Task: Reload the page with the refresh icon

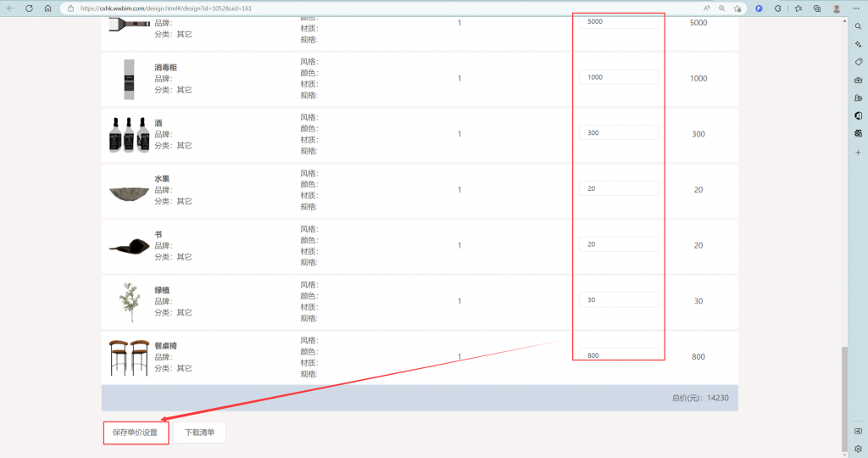Action: point(30,8)
